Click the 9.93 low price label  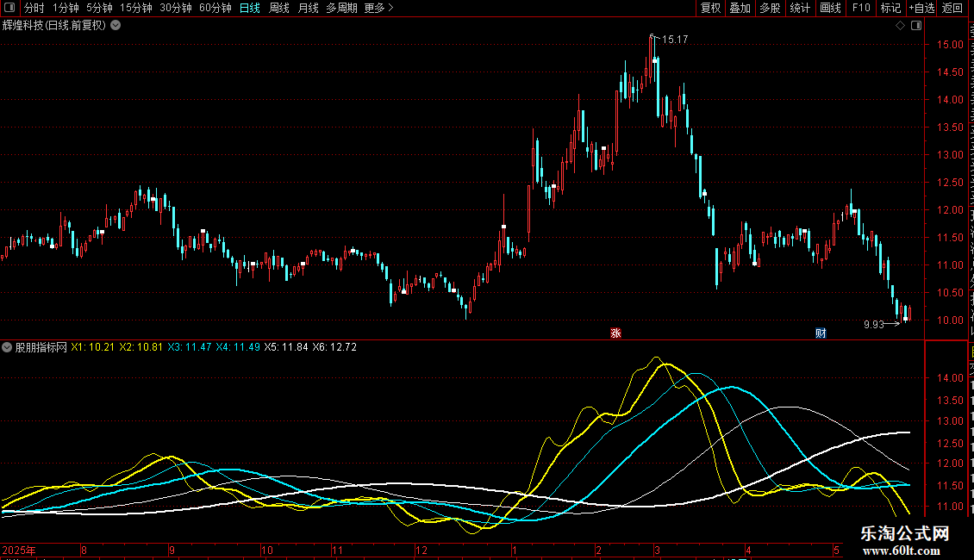point(873,324)
